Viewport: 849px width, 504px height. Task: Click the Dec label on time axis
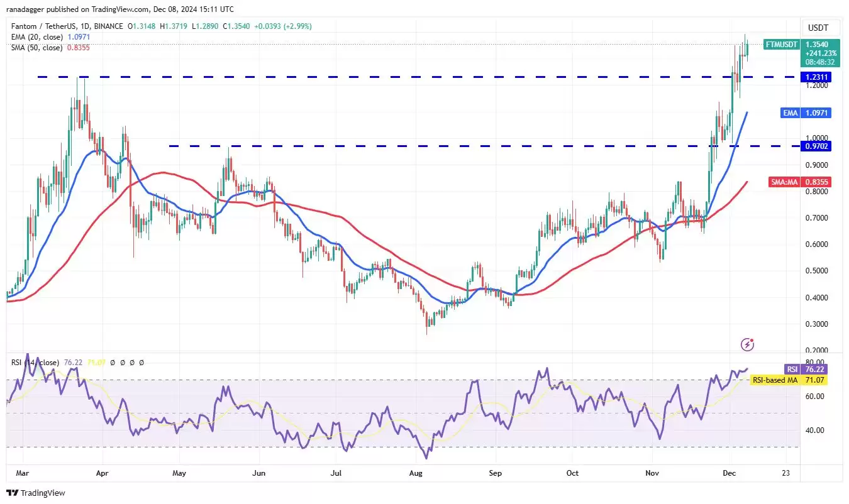tap(730, 471)
